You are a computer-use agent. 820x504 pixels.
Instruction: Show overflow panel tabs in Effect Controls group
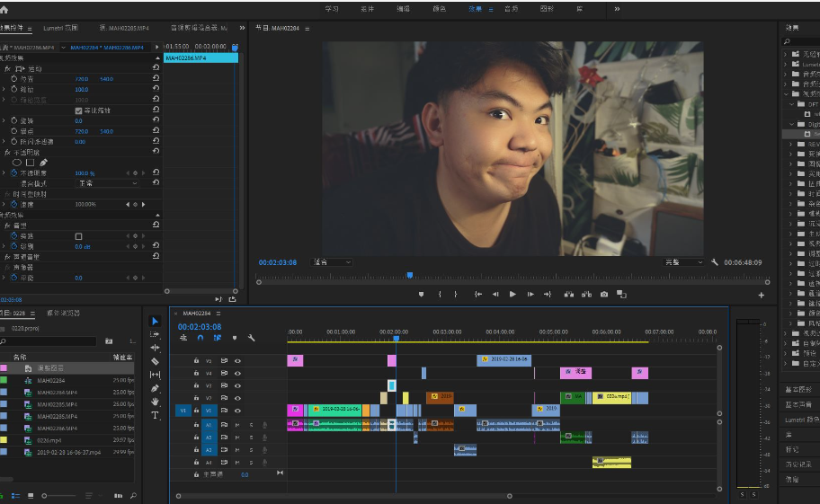[242, 28]
